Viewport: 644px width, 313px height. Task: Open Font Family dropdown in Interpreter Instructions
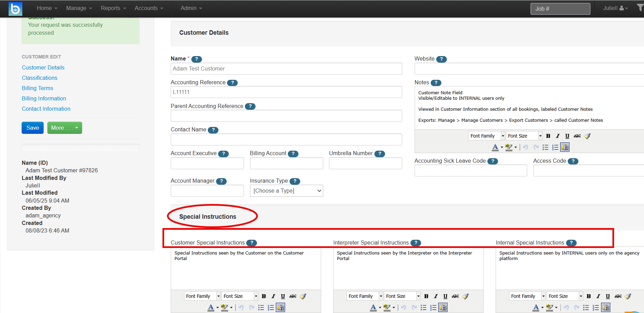click(365, 296)
